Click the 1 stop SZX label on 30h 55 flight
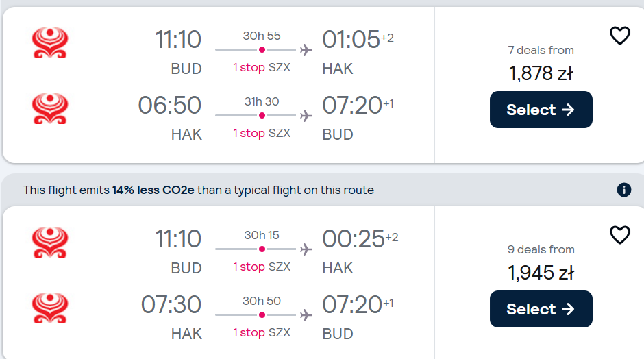 pos(262,67)
